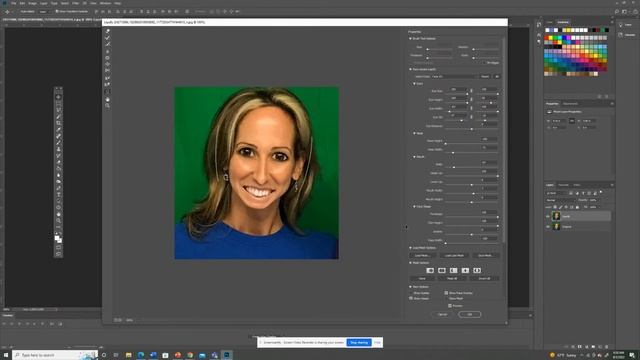
Task: Click the Nose Width slider handle
Action: [453, 153]
